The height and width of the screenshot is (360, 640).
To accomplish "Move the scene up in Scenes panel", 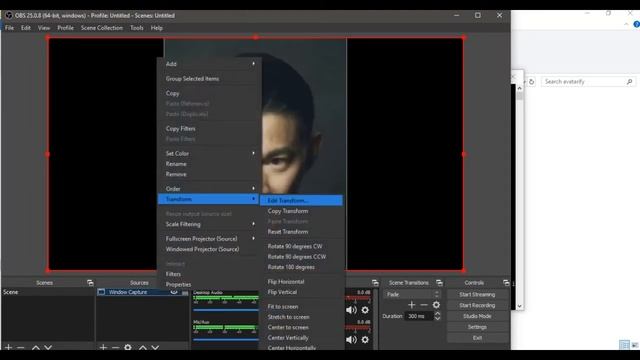I will [x=36, y=348].
